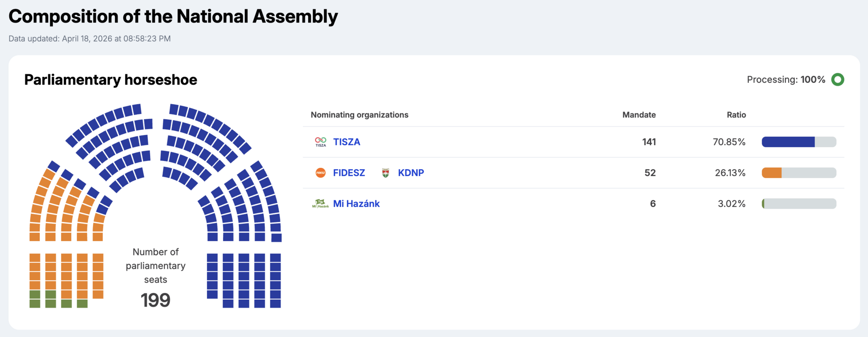Open the KDNP party link

(411, 173)
